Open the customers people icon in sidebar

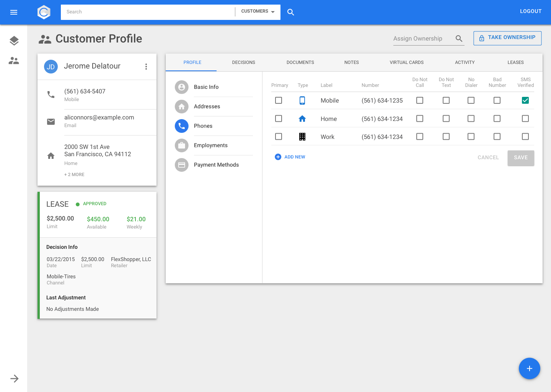click(14, 60)
